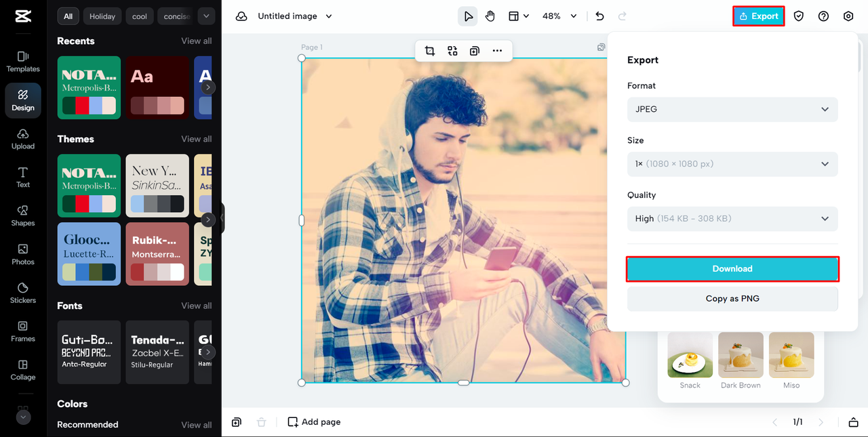Image resolution: width=868 pixels, height=437 pixels.
Task: Open the Stickers sidebar panel
Action: click(23, 293)
